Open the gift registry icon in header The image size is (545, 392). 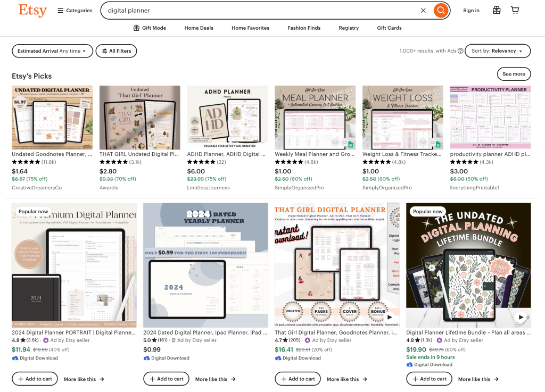pyautogui.click(x=496, y=10)
